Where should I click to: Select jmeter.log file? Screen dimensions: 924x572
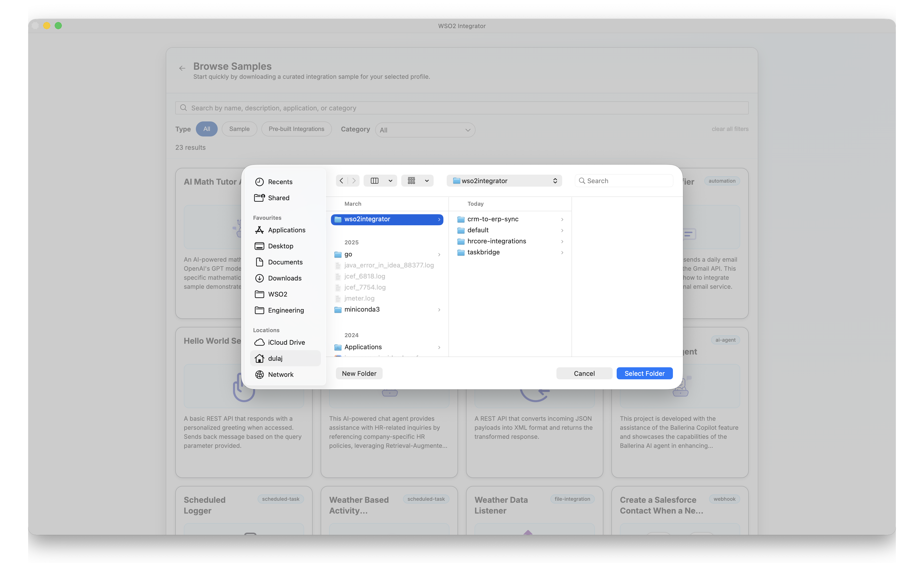[387, 299]
